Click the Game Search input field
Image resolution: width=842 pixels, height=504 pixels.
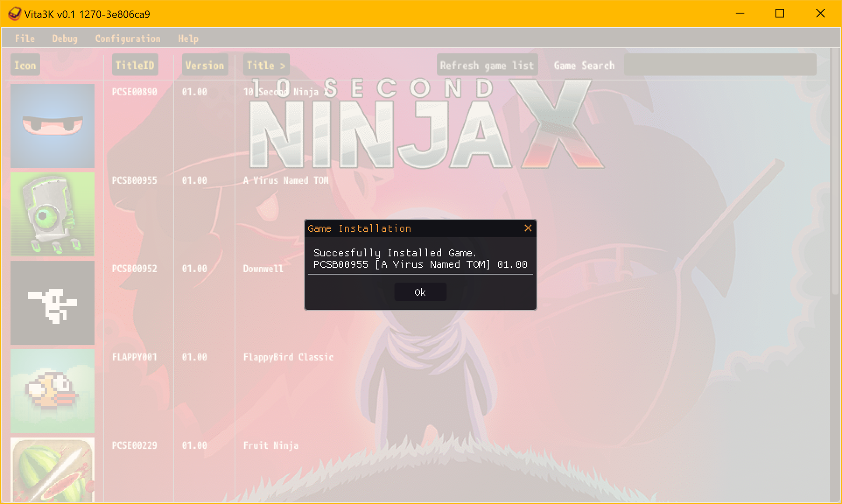pyautogui.click(x=720, y=64)
